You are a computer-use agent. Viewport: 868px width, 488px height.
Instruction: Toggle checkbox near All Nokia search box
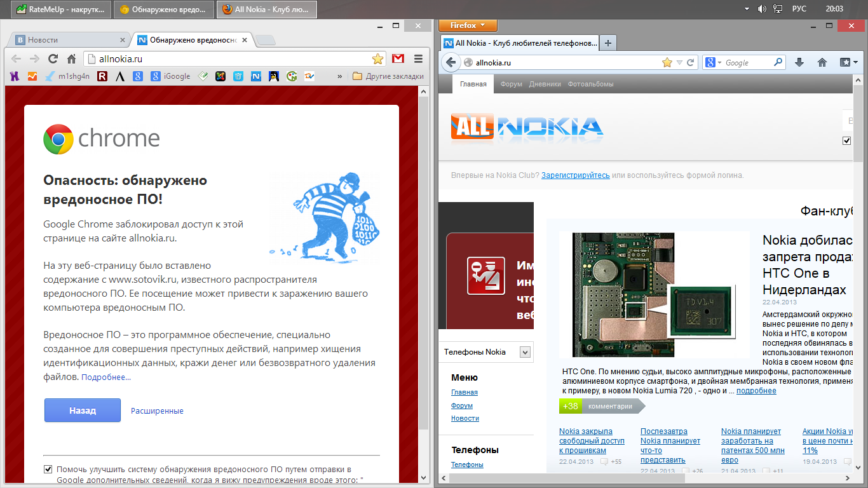click(x=846, y=140)
